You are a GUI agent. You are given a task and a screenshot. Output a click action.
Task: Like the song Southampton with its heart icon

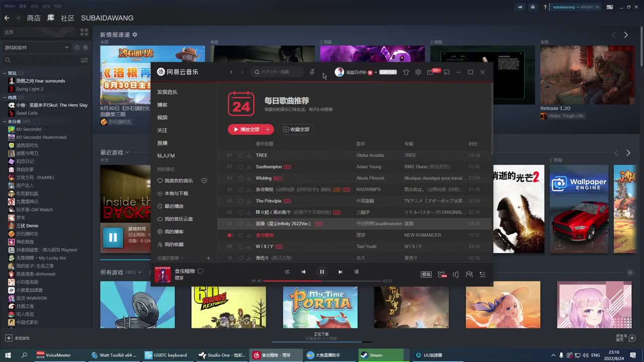click(x=240, y=167)
